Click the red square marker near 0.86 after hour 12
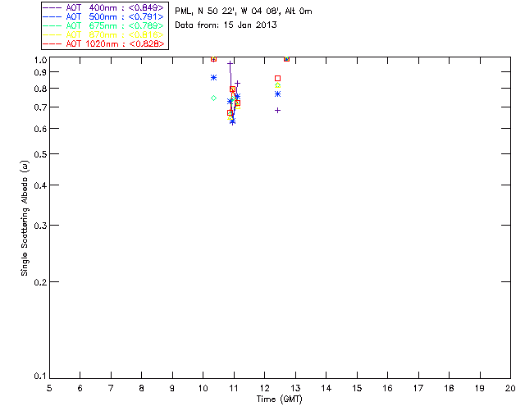 277,79
